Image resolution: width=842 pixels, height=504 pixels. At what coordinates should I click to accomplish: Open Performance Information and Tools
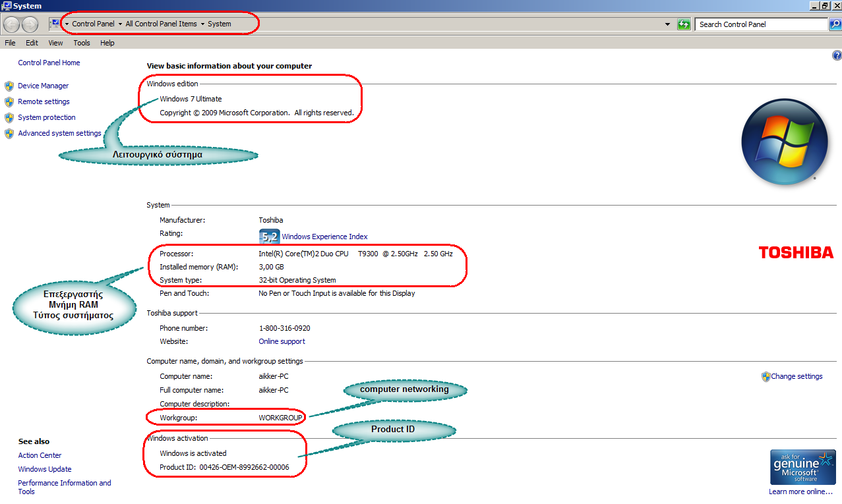tap(65, 487)
